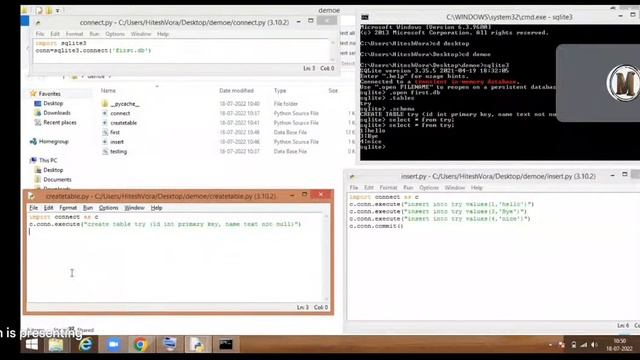
Task: Open File menu in insert.py window
Action: (354, 188)
